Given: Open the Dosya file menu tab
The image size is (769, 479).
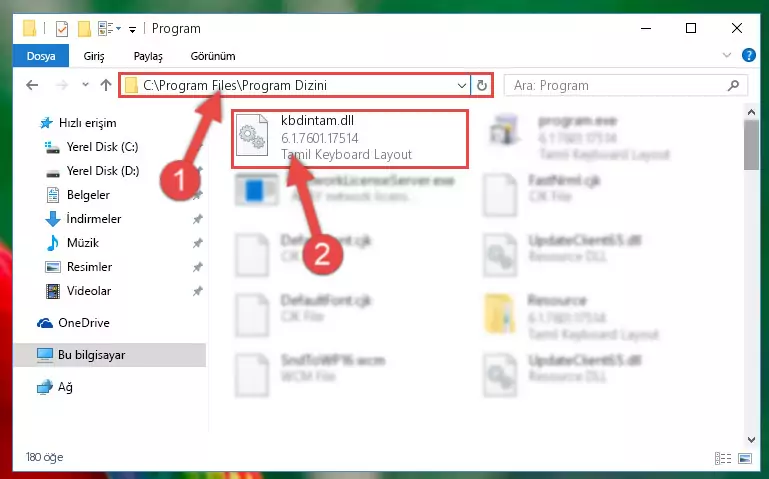Looking at the screenshot, I should click(41, 56).
